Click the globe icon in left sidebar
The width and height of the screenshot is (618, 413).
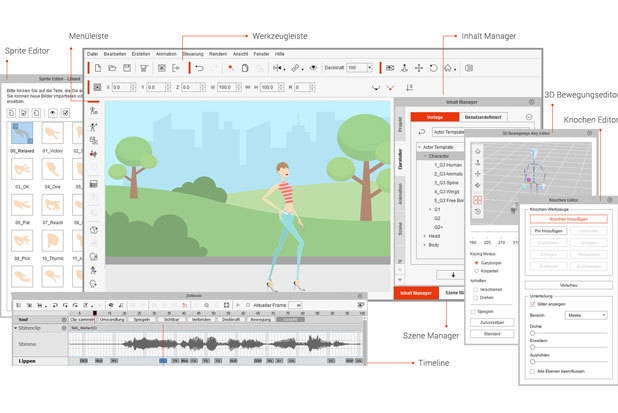94,230
